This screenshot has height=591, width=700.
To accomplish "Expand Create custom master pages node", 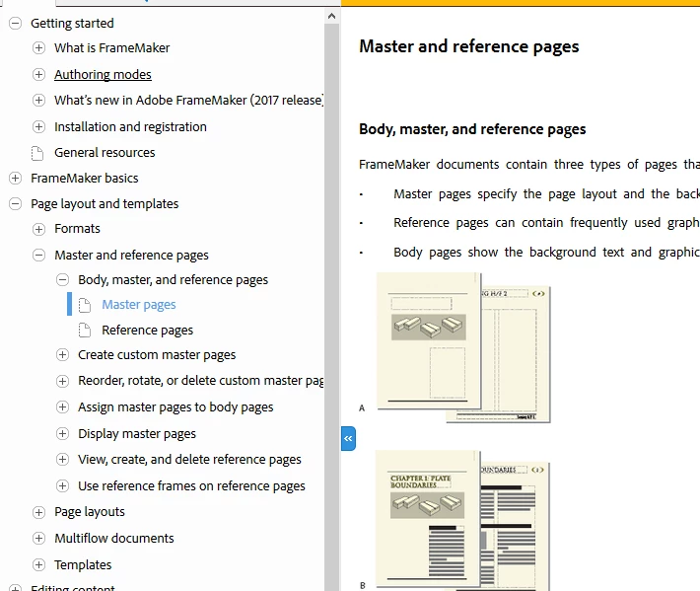I will [62, 354].
